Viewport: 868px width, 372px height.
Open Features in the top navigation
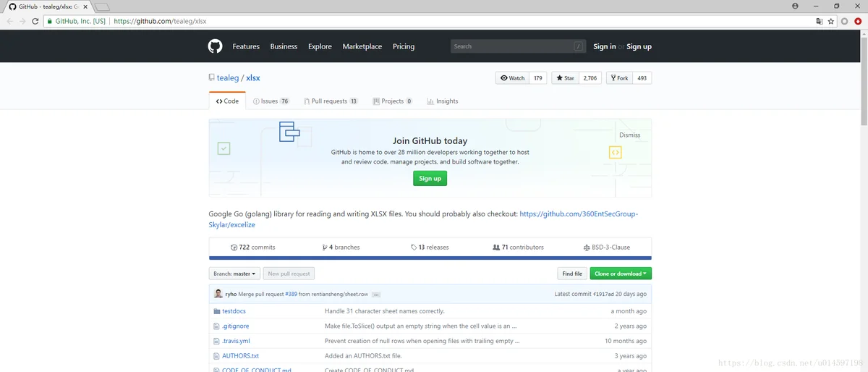point(246,46)
